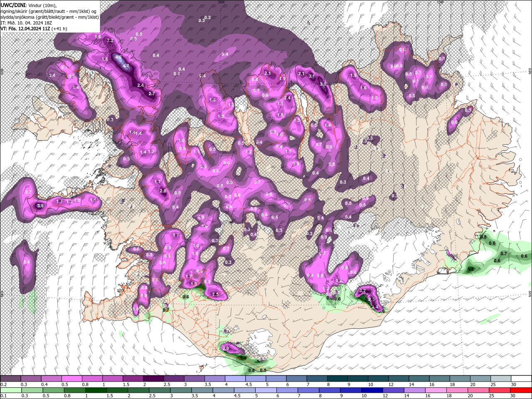532x399 pixels.
Task: Pick the bright pink snow swatch between 0.5 and 0.8
Action: pyautogui.click(x=71, y=379)
